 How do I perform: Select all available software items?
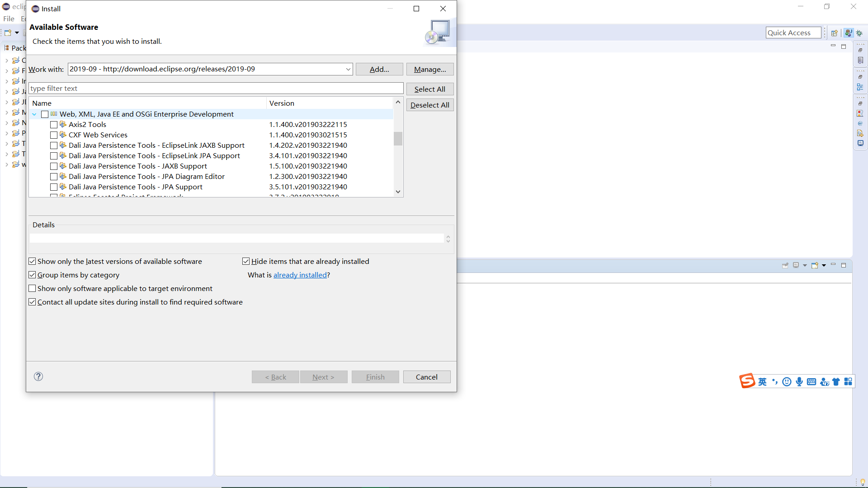(x=430, y=89)
